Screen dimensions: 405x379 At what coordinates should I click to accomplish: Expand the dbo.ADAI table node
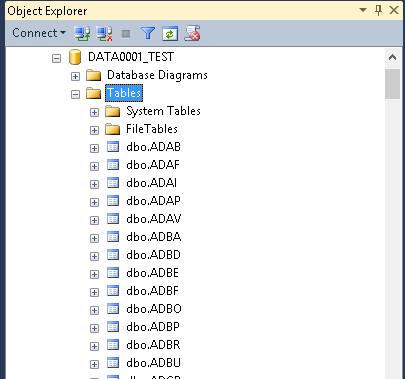94,185
